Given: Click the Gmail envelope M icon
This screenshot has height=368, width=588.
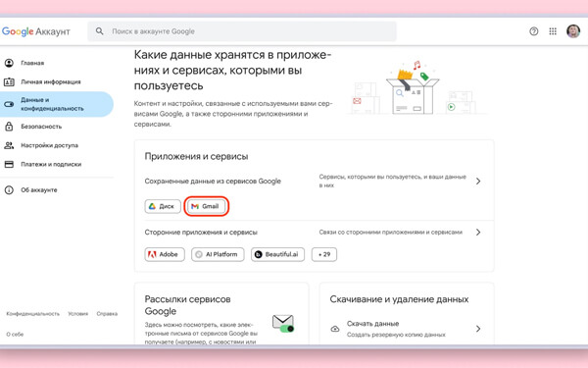Looking at the screenshot, I should 195,206.
